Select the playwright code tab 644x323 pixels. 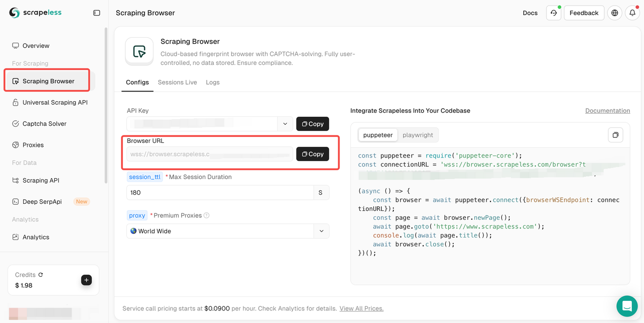[418, 135]
